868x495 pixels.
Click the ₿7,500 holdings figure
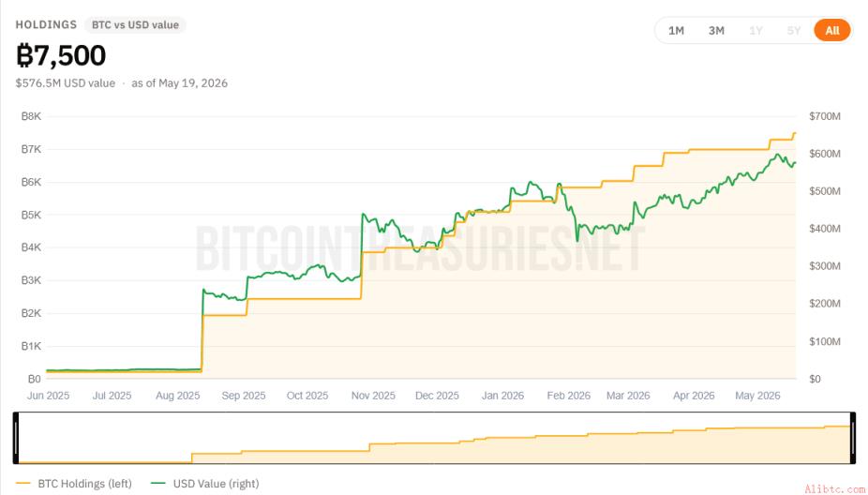pos(61,55)
